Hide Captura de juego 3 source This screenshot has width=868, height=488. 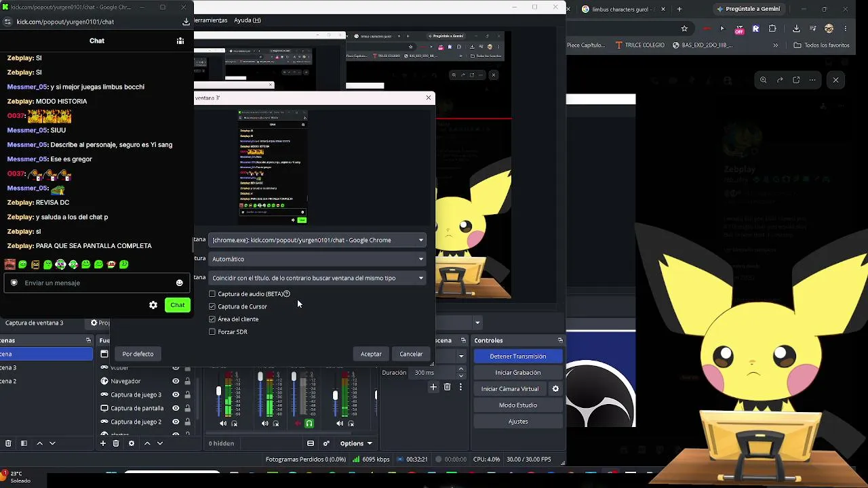176,394
